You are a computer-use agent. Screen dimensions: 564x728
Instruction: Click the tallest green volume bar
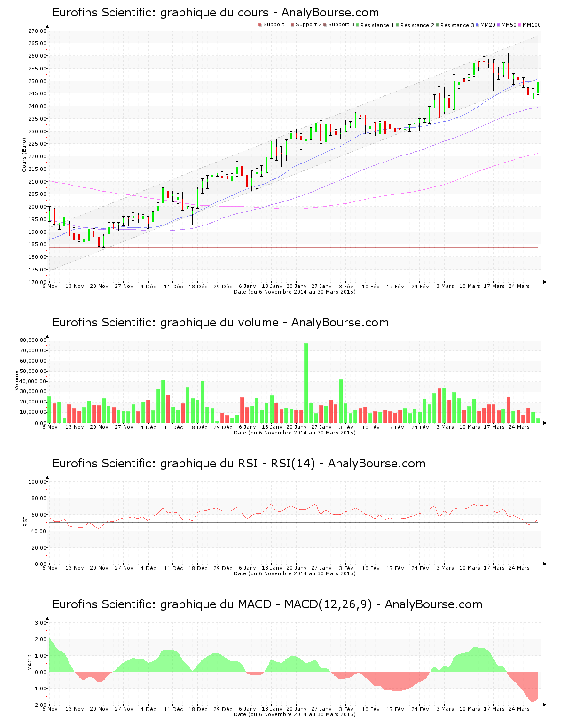306,383
